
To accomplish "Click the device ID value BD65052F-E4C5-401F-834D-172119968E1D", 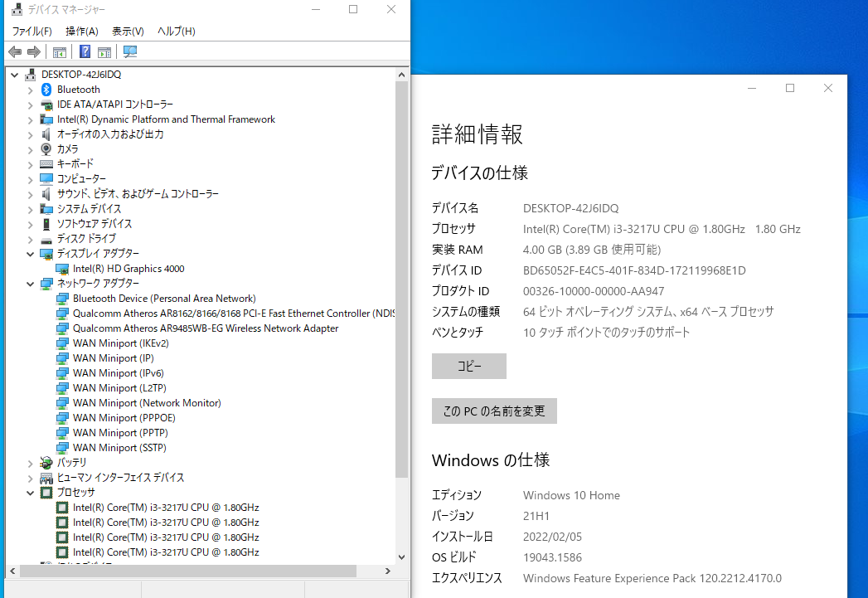I will (x=634, y=270).
